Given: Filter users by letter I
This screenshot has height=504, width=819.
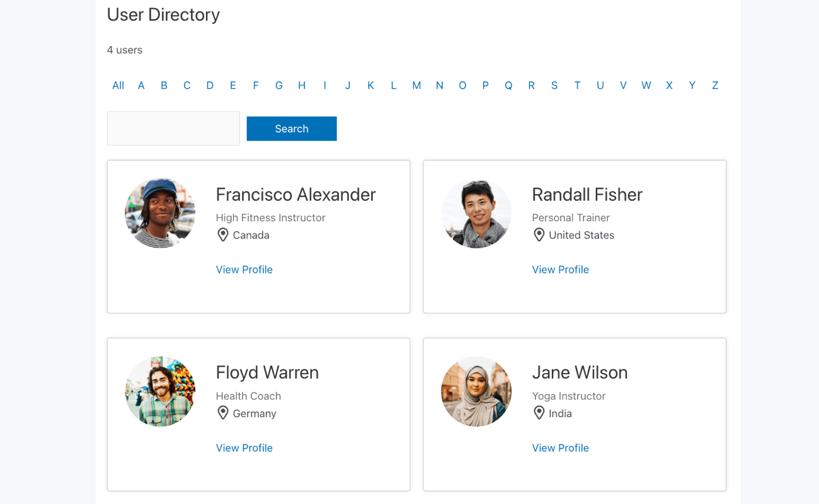Looking at the screenshot, I should click(x=325, y=86).
